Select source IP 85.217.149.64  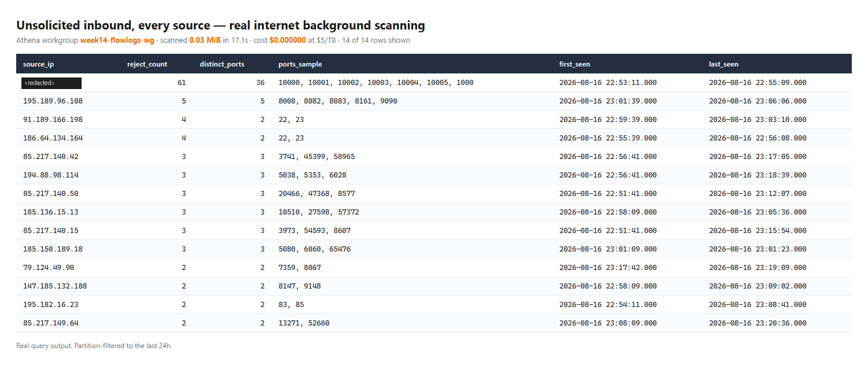pyautogui.click(x=51, y=323)
